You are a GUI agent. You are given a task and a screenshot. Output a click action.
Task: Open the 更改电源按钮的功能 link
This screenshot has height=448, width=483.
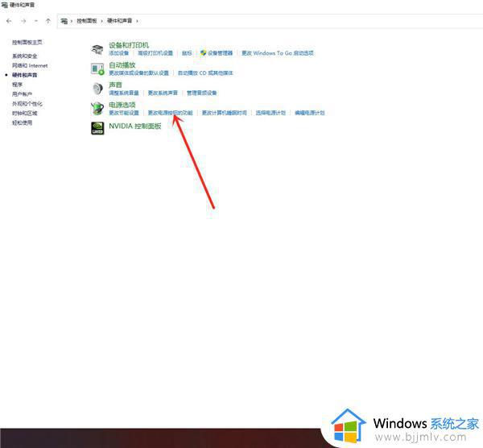pos(171,113)
